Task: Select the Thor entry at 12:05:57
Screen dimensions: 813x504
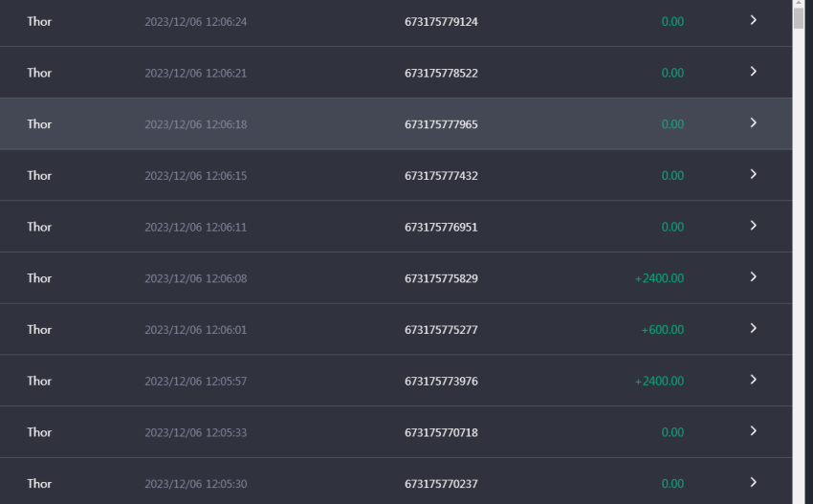Action: tap(39, 381)
